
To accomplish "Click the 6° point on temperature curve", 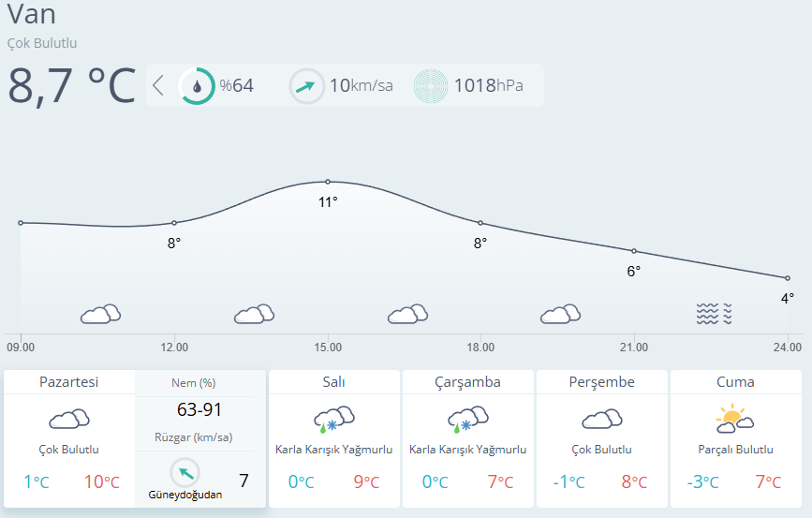I will click(634, 251).
